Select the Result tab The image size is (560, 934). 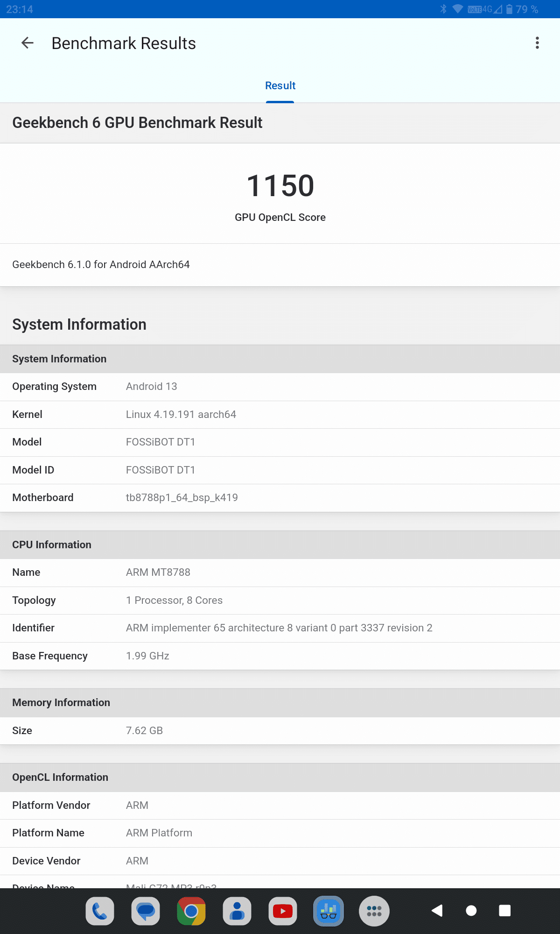280,86
